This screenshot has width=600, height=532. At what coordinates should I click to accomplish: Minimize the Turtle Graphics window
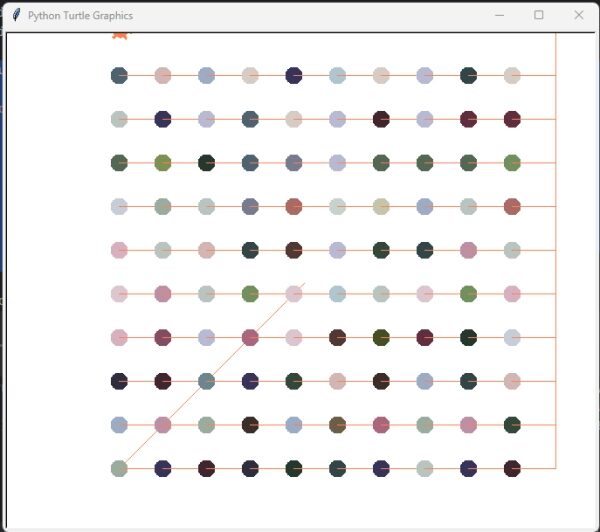tap(499, 15)
